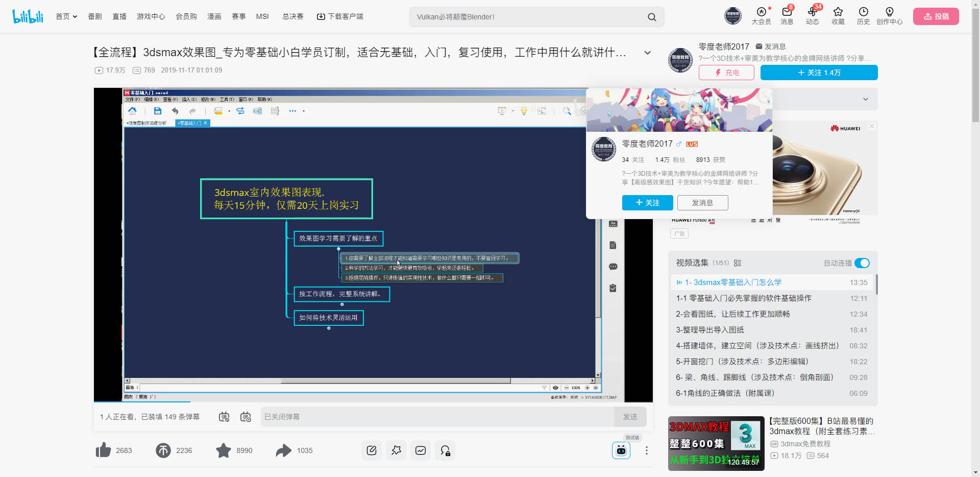Open 直播 in navigation bar

pyautogui.click(x=119, y=16)
